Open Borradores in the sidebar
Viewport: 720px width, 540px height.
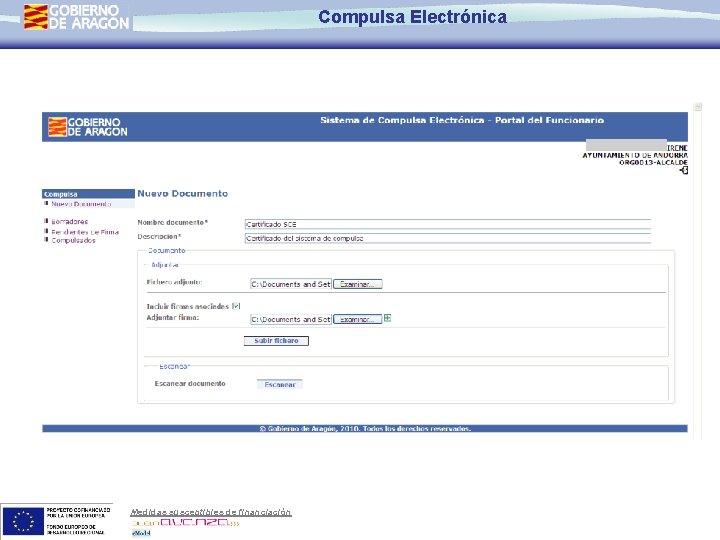pos(70,221)
